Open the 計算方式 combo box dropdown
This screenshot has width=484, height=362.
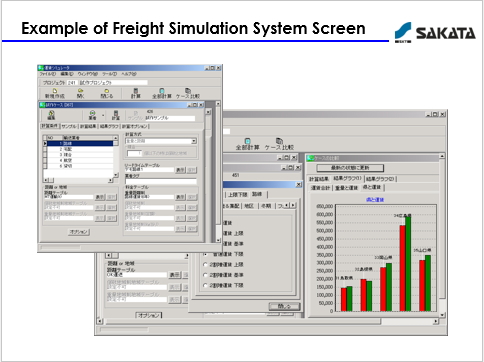(x=194, y=141)
